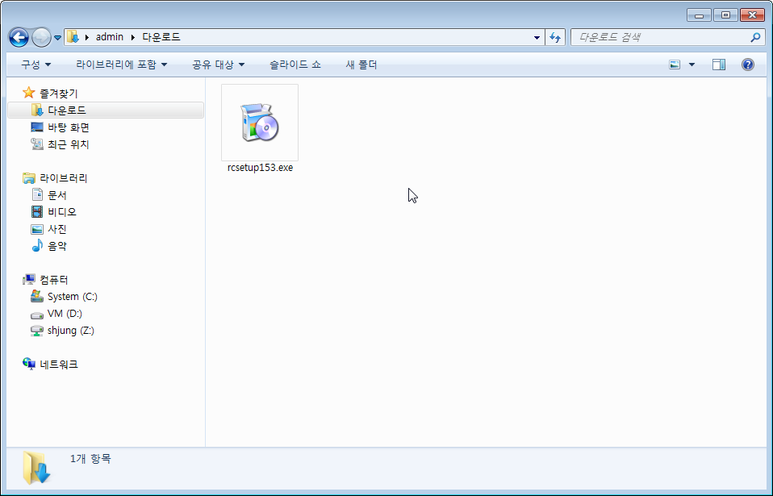Click the 바탕 화면 monitor icon
Viewport: 773px width, 496px height.
tap(37, 127)
